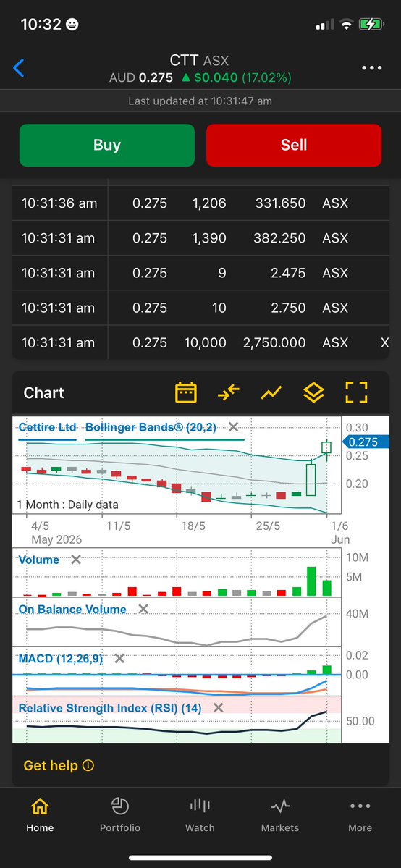Tap the Volume panel label
Image resolution: width=401 pixels, height=868 pixels.
pos(39,560)
